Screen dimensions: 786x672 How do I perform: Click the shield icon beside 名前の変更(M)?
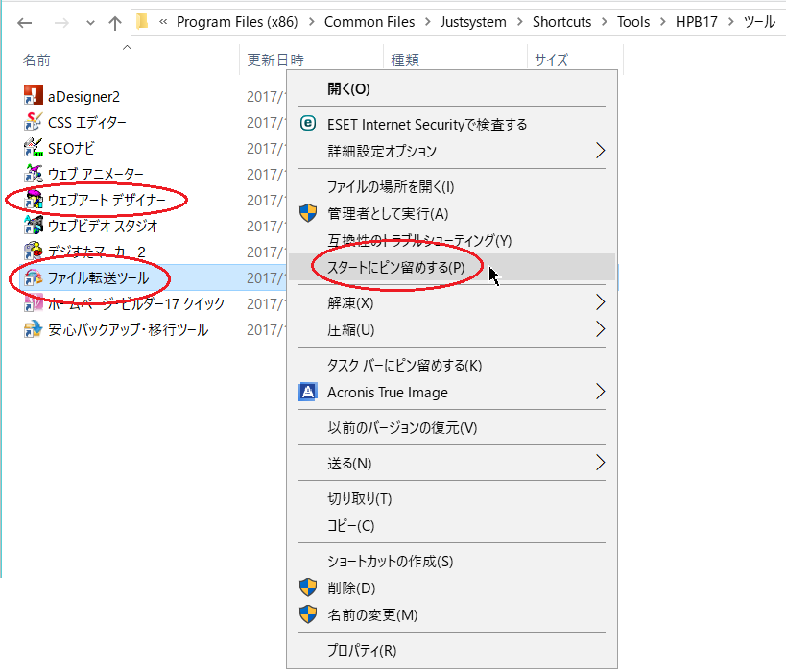(x=308, y=613)
